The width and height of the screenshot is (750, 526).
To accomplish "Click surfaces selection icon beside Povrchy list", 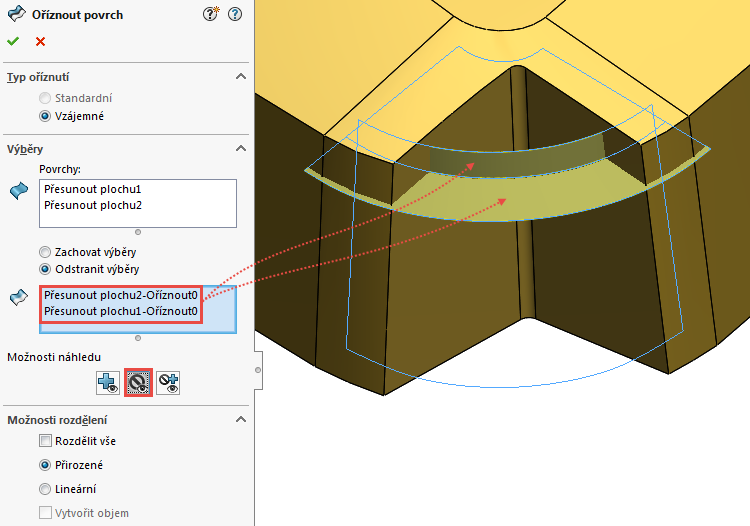I will pyautogui.click(x=19, y=191).
